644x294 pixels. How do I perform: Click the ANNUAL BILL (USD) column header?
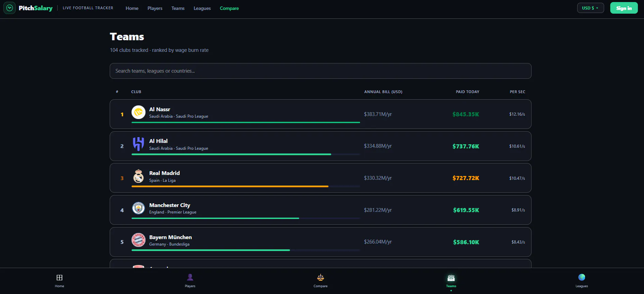coord(383,92)
